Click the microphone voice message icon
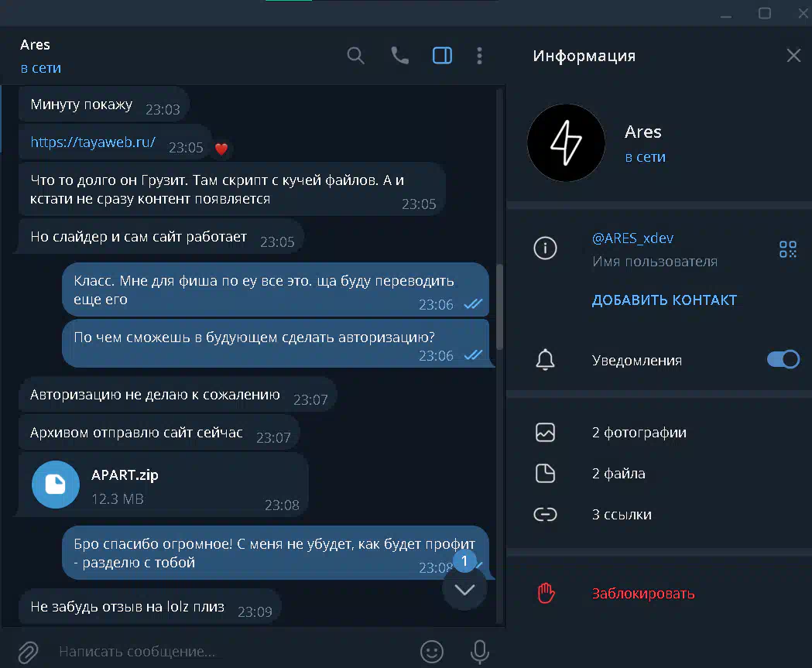 pyautogui.click(x=479, y=652)
